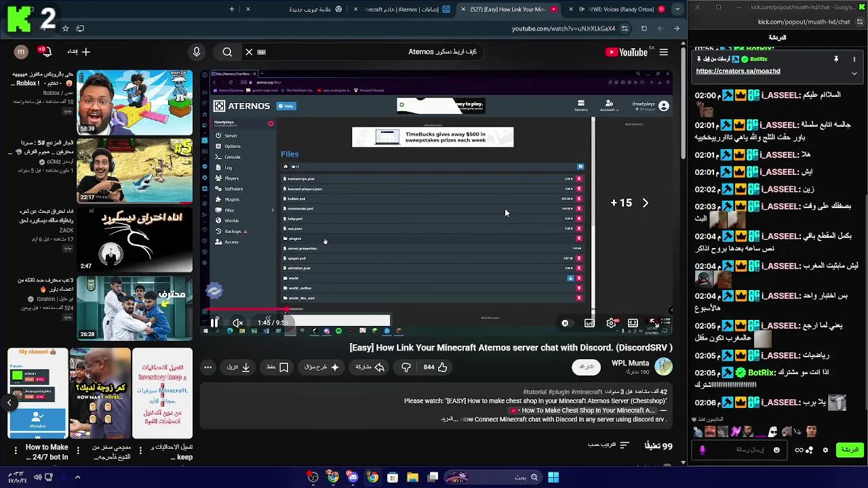This screenshot has width=868, height=488.
Task: Clear the YouTube search text
Action: 249,52
